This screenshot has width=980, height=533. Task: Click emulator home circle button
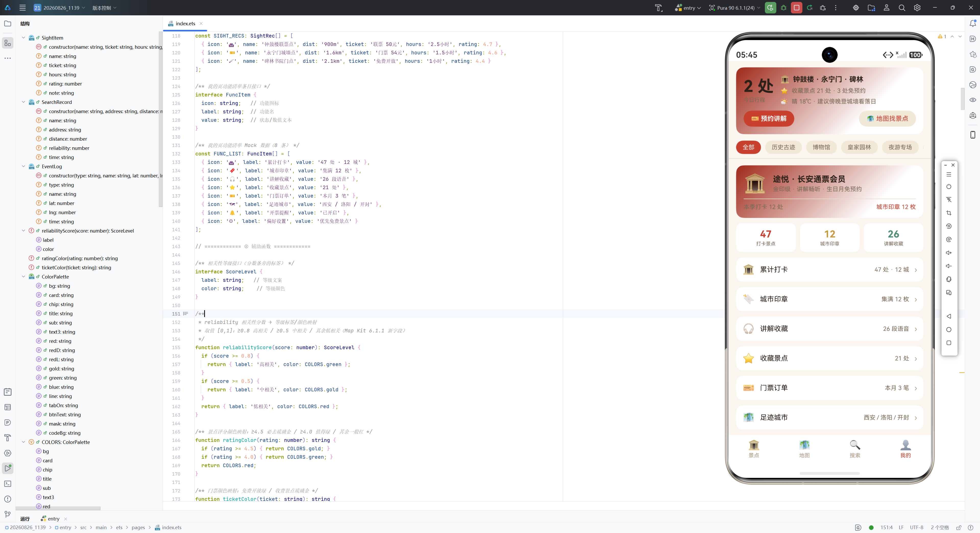(x=949, y=330)
